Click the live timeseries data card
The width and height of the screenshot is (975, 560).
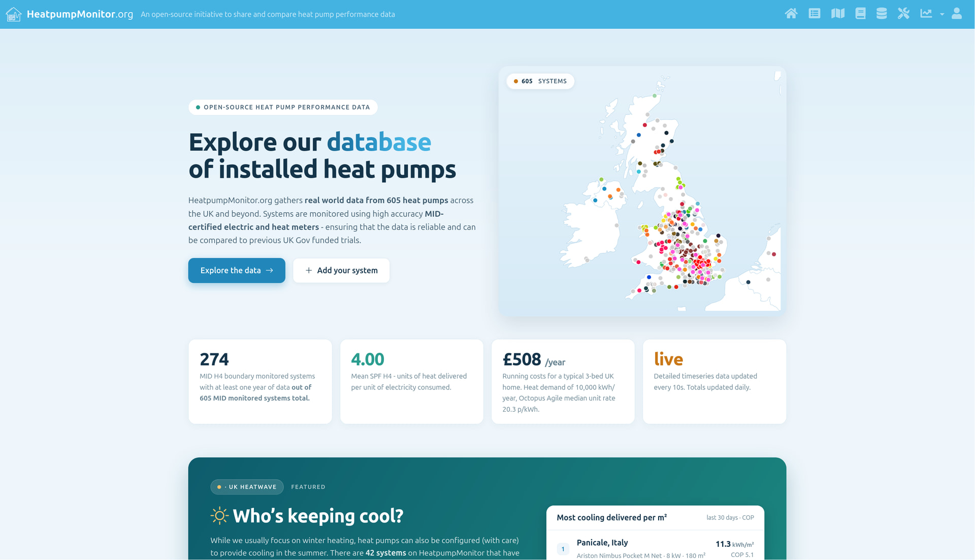(714, 382)
